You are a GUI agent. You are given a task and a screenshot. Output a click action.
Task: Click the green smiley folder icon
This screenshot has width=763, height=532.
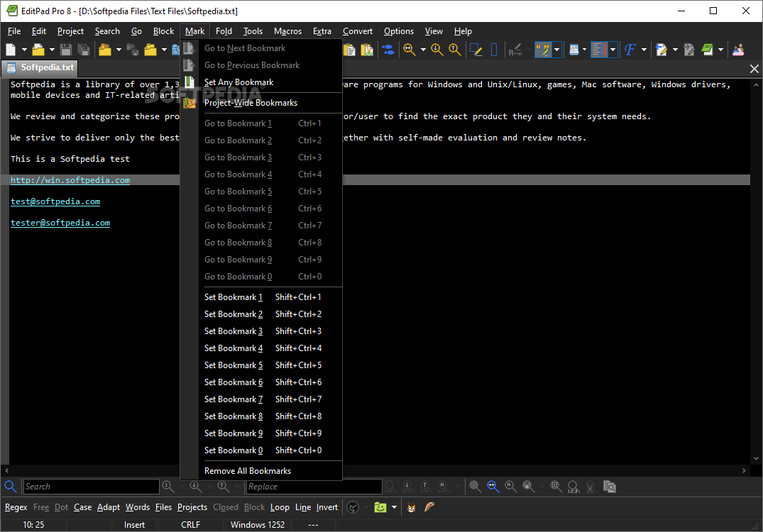tap(380, 507)
